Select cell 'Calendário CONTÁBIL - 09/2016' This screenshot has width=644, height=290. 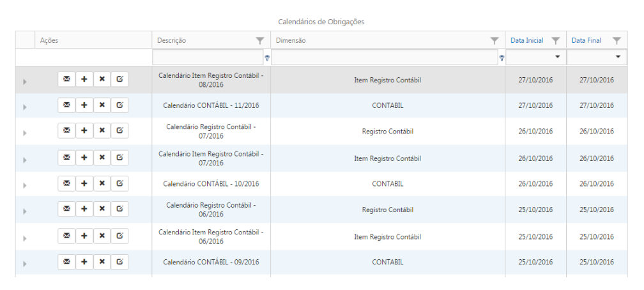[x=211, y=262]
